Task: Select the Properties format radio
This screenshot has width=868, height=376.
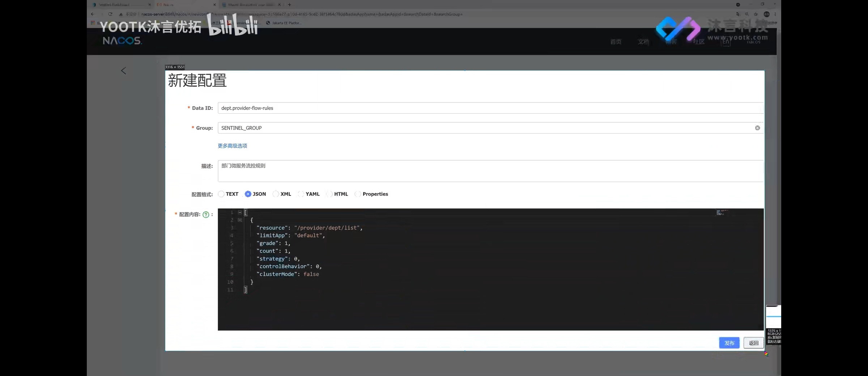Action: pyautogui.click(x=358, y=194)
